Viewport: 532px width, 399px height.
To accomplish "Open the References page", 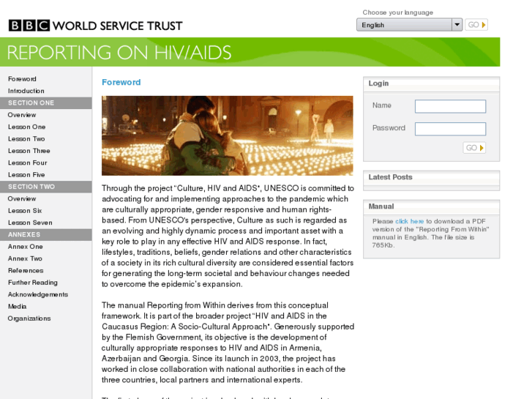I will [26, 271].
